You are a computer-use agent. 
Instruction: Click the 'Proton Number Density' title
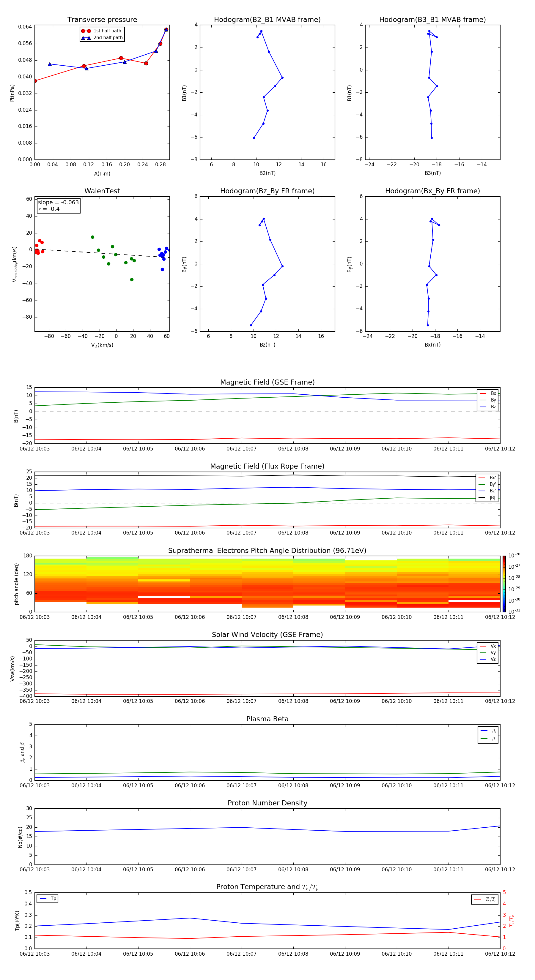point(267,803)
